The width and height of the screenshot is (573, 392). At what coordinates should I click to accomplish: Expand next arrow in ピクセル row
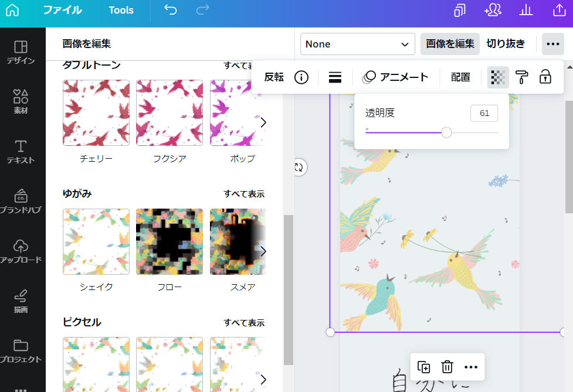(x=263, y=380)
